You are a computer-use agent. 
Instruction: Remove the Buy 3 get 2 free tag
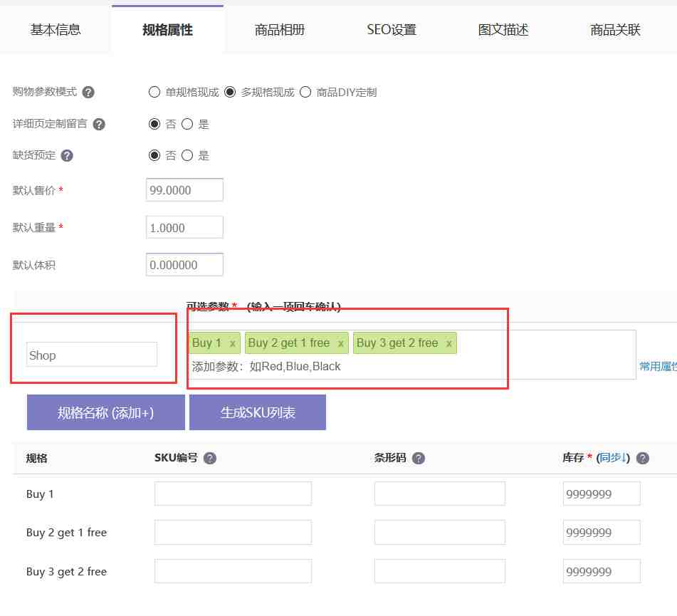click(x=449, y=344)
